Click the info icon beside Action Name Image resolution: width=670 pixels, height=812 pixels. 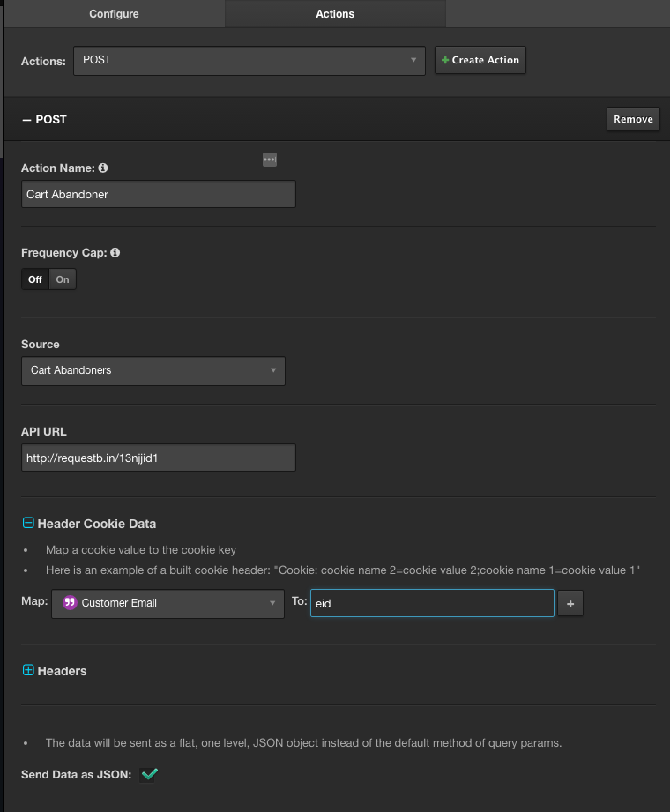103,168
